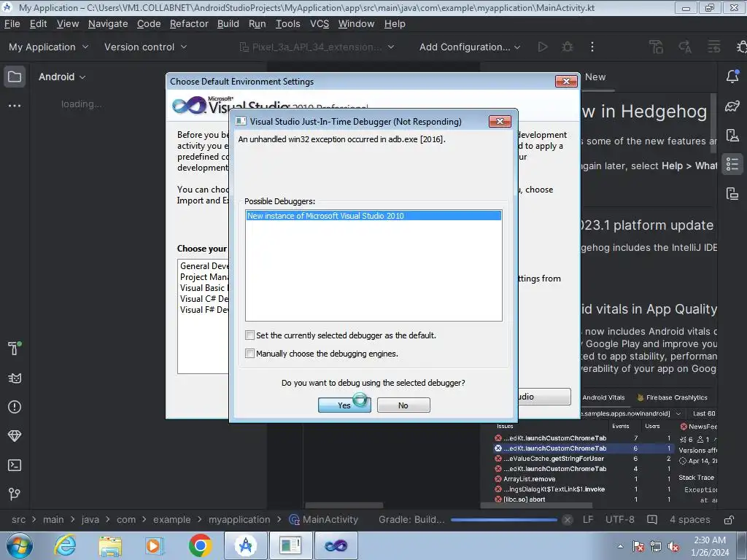Expand the Version control dropdown
Screen dimensions: 747x560
[x=145, y=47]
